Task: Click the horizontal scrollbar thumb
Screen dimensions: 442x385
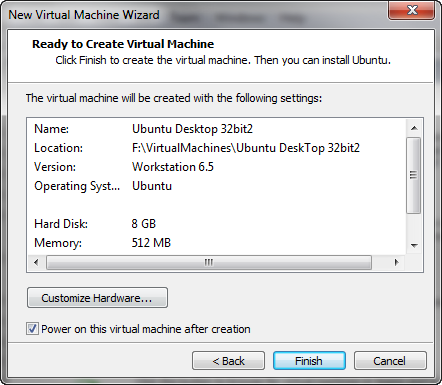Action: 209,262
